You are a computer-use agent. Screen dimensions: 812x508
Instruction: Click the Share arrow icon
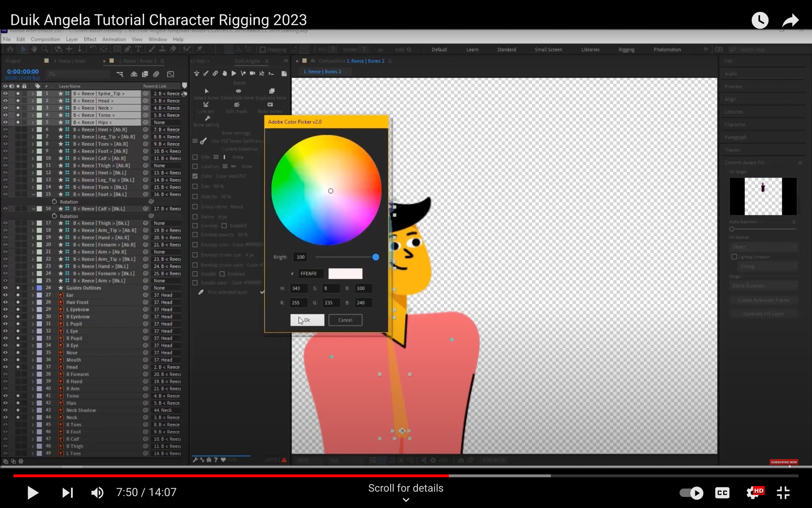pos(790,20)
